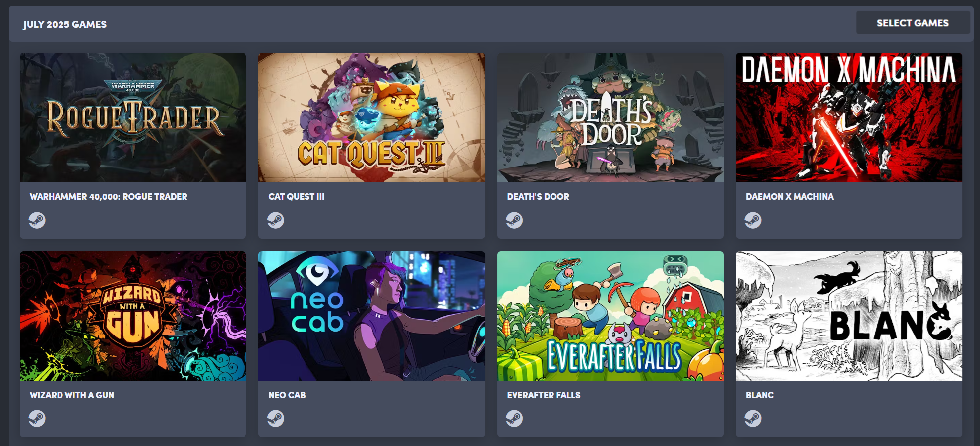Click the Select Games button

click(x=913, y=23)
